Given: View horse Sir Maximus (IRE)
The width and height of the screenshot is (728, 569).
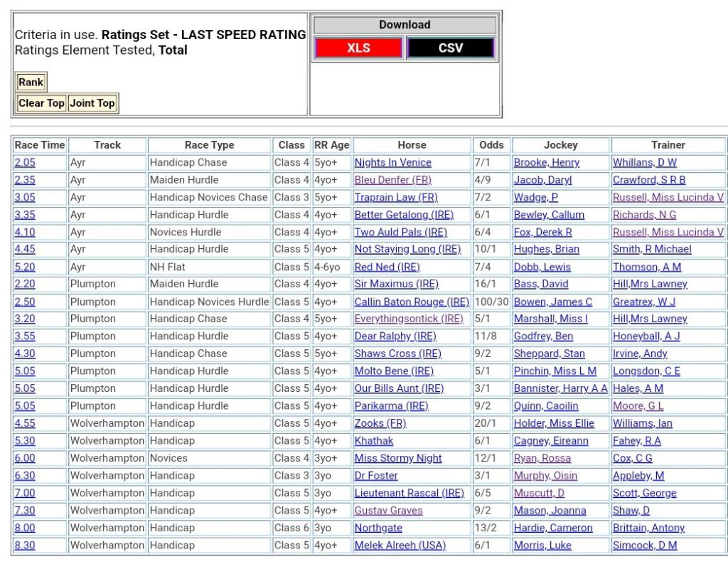Looking at the screenshot, I should pyautogui.click(x=396, y=284).
